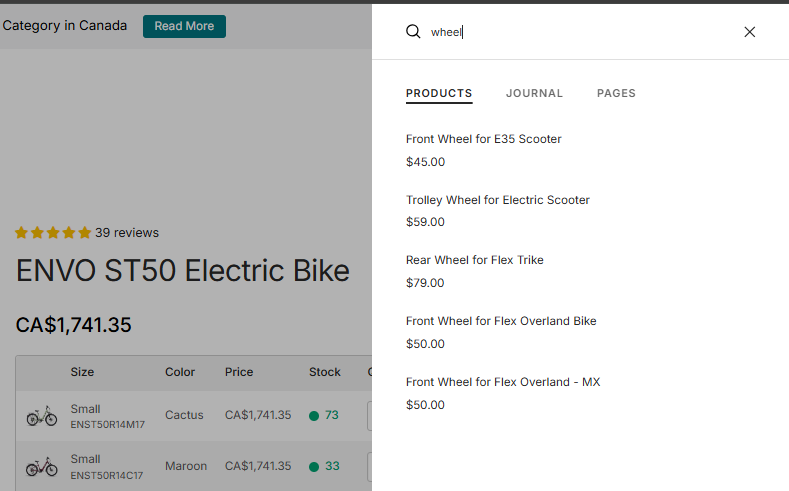Close the search panel with X
Image resolution: width=789 pixels, height=491 pixels.
click(x=749, y=32)
